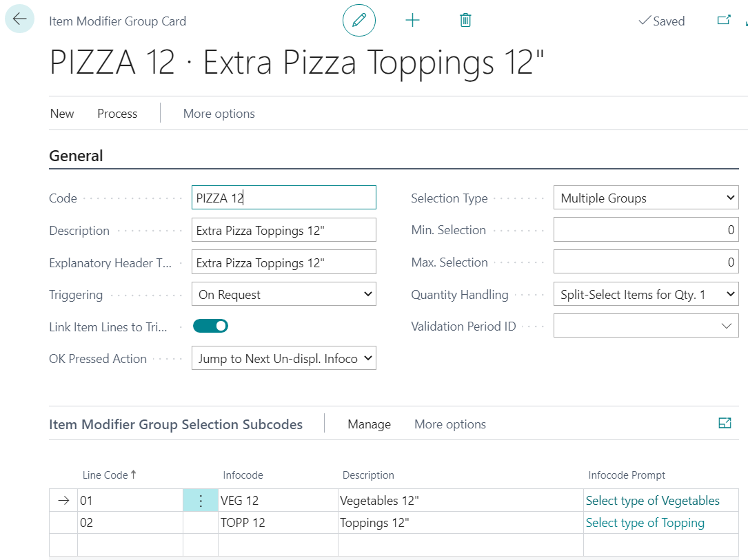Click the Max. Selection field

coord(646,262)
